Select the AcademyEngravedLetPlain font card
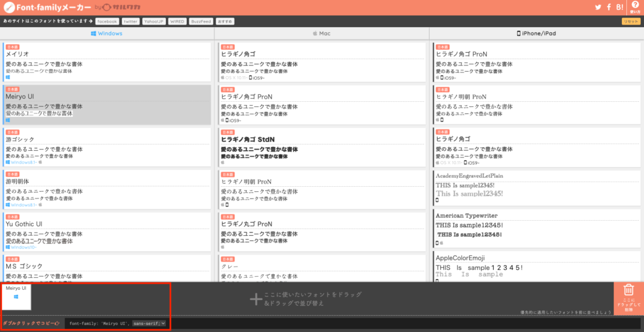Viewport: 644px width, 332px height. 536,188
